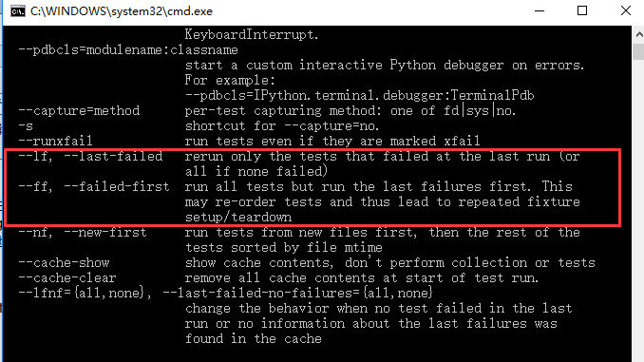Click the --ff, --failed-first option text
The image size is (644, 362).
(x=94, y=187)
